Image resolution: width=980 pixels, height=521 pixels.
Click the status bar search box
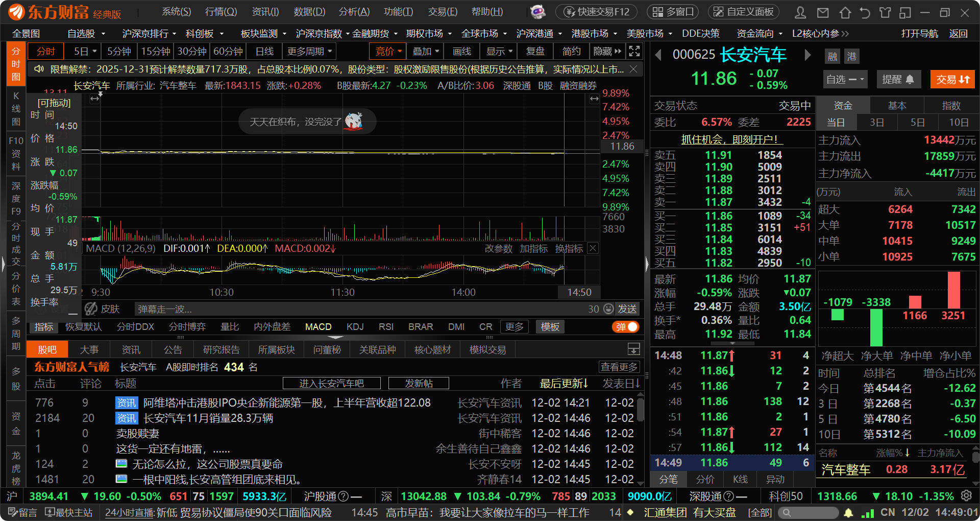809,512
